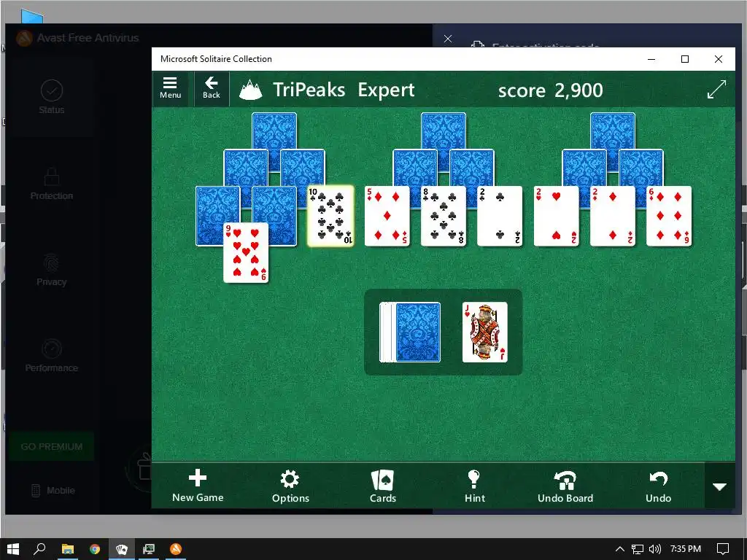Show hidden tray icons chevron
Screen dimensions: 747x560
(620, 549)
